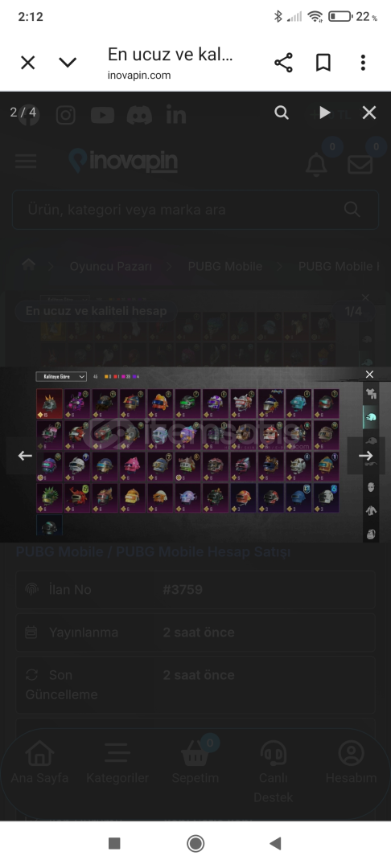This screenshot has width=391, height=868.
Task: Zoom the gallery image with magnifier icon
Action: (x=282, y=113)
